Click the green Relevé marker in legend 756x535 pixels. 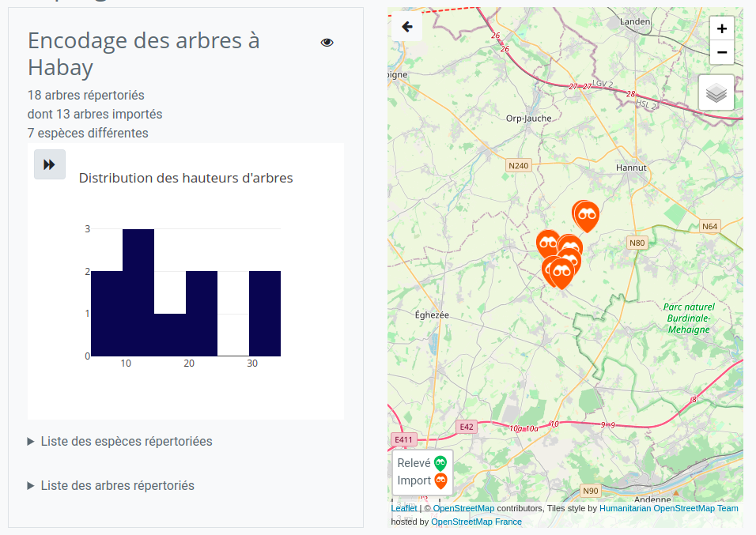440,464
